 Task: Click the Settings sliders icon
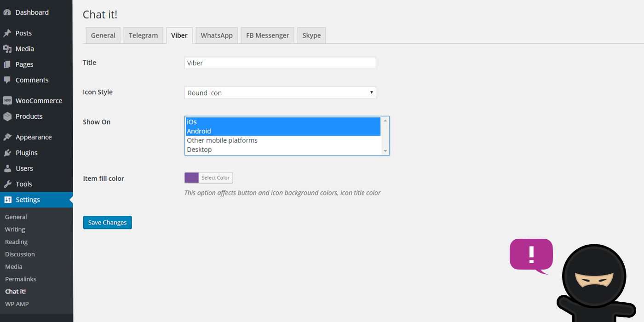click(x=7, y=200)
